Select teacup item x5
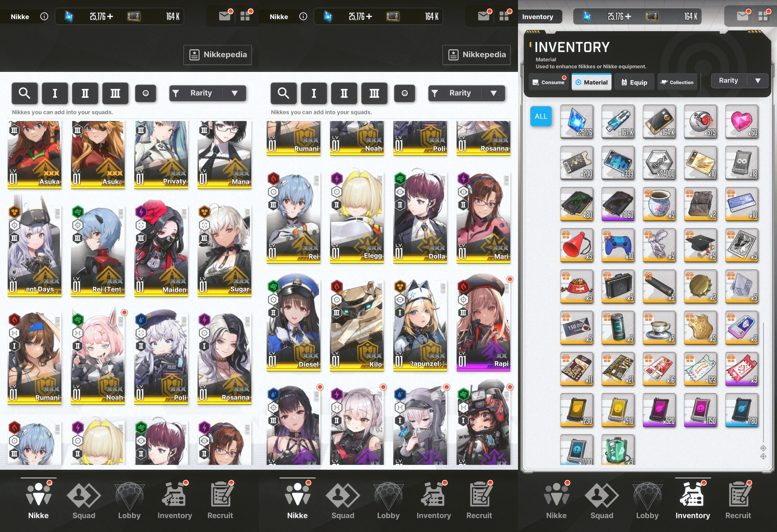This screenshot has width=777, height=532. (659, 327)
